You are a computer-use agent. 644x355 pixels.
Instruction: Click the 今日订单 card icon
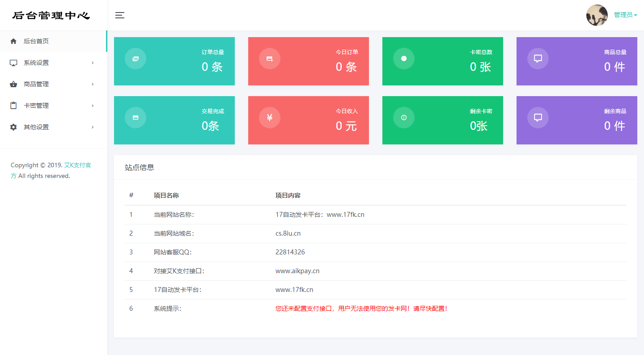point(270,59)
